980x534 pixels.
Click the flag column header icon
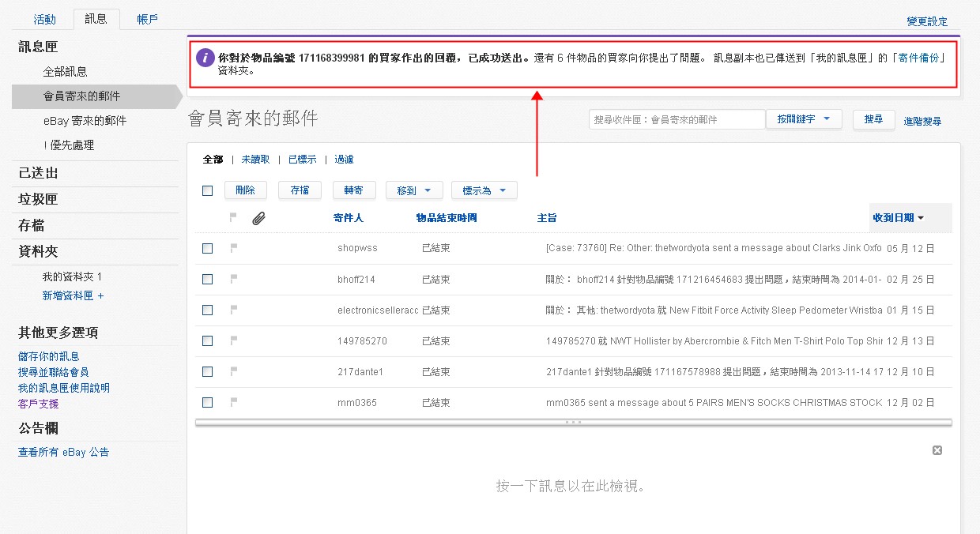point(234,218)
